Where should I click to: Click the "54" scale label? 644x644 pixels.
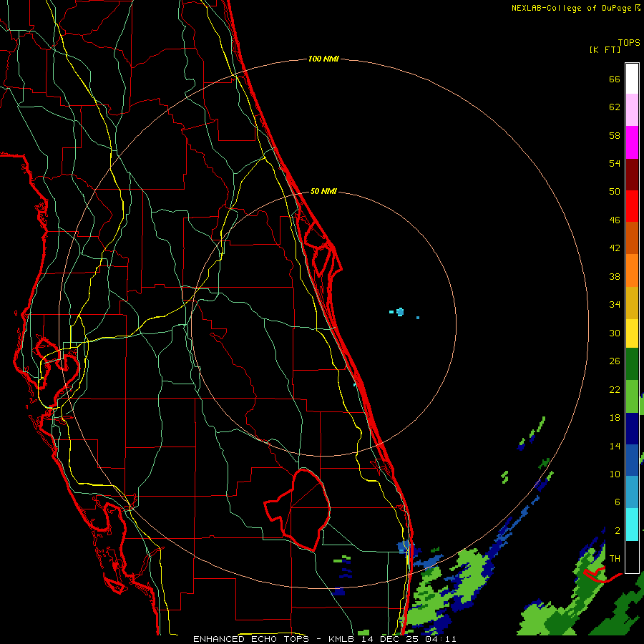click(615, 163)
